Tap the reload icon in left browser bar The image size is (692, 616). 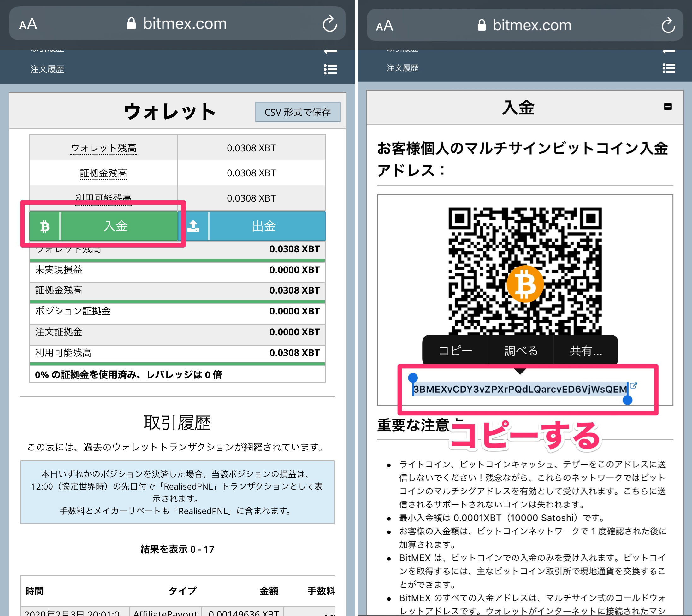point(329,24)
